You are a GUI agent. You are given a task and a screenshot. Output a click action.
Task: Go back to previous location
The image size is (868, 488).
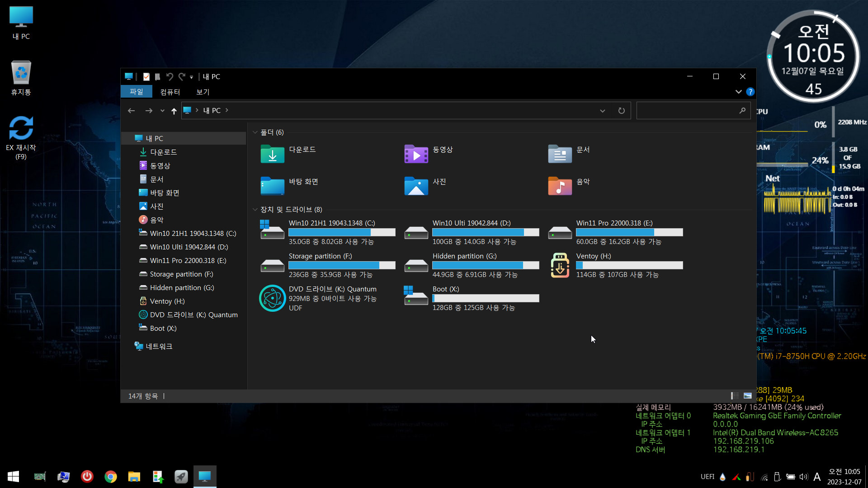pyautogui.click(x=132, y=111)
